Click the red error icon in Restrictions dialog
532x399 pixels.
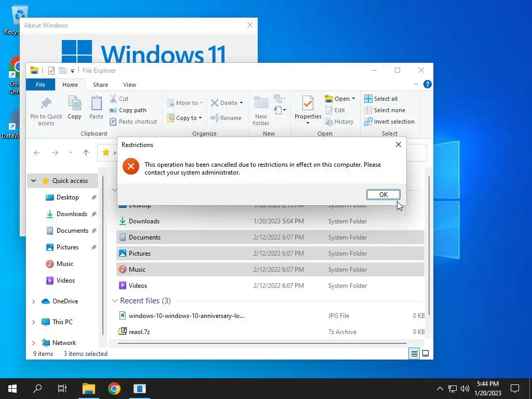131,167
